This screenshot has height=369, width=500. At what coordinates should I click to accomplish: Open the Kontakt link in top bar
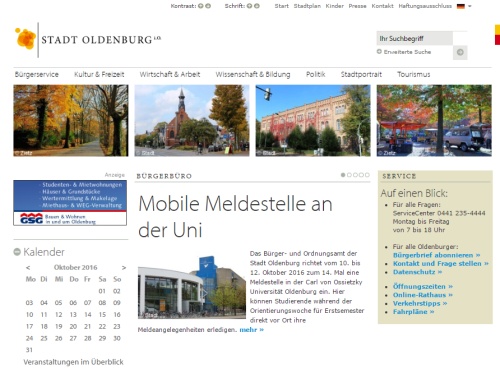click(382, 6)
